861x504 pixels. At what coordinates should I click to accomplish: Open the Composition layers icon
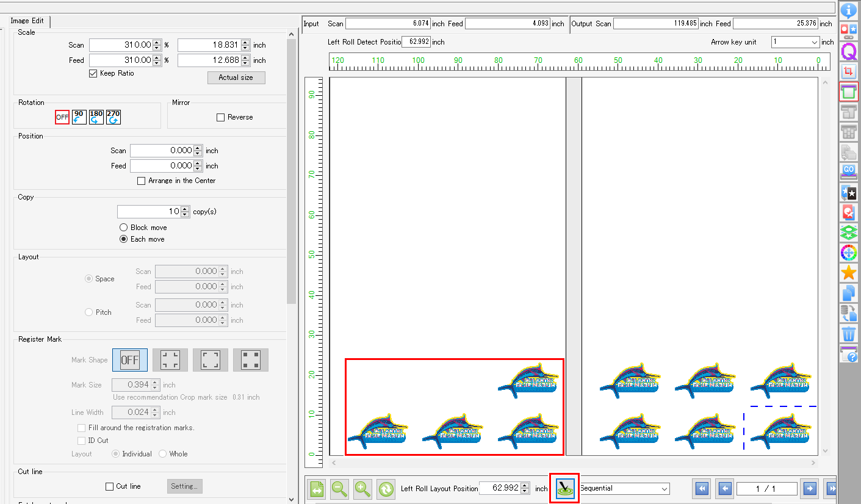click(849, 232)
